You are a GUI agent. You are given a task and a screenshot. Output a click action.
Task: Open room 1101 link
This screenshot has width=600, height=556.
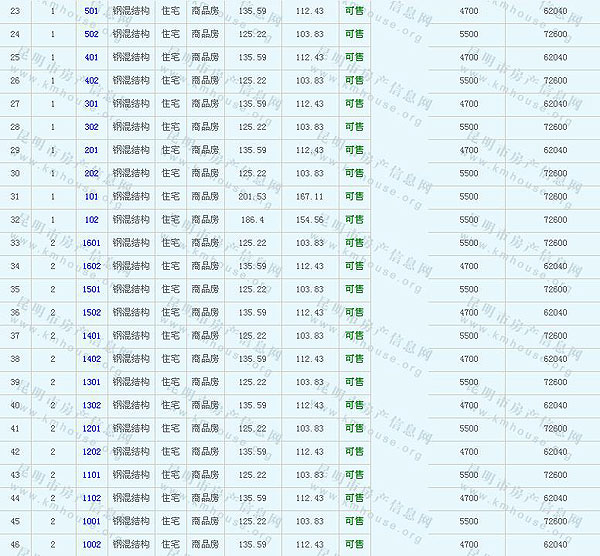pyautogui.click(x=91, y=474)
